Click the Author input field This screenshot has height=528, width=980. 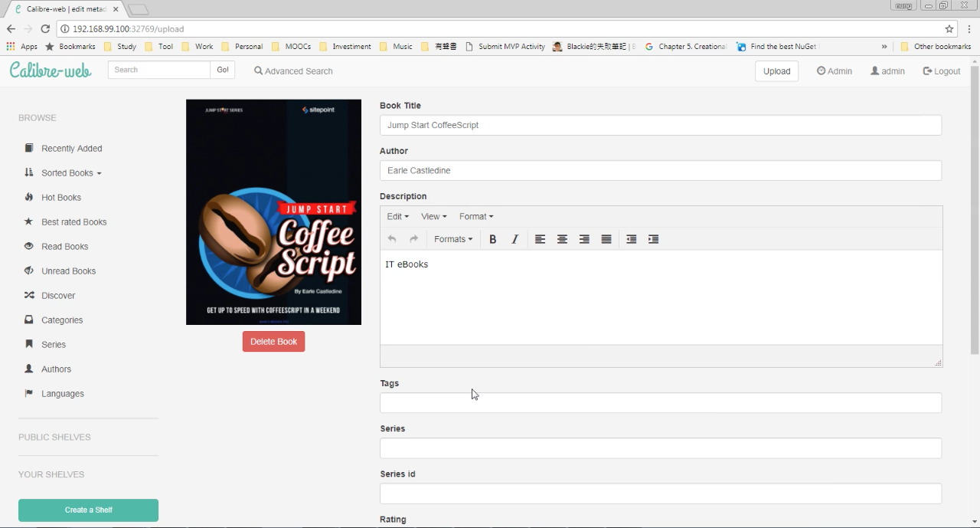[661, 170]
